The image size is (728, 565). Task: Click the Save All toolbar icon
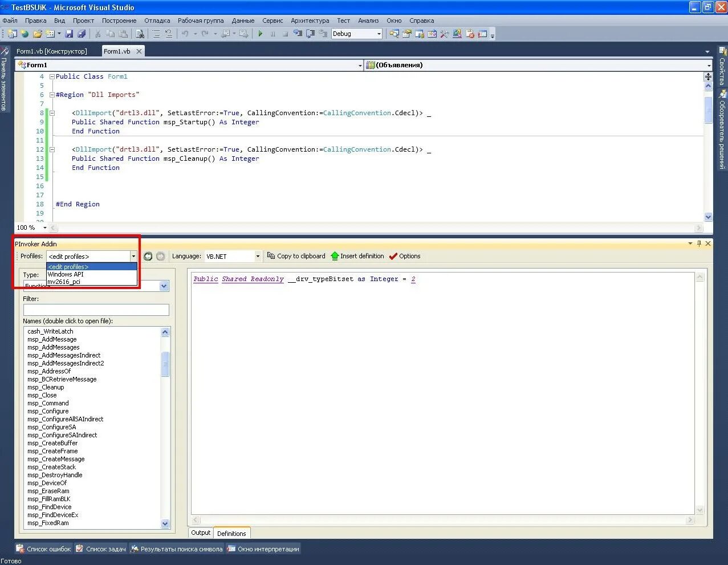click(82, 34)
